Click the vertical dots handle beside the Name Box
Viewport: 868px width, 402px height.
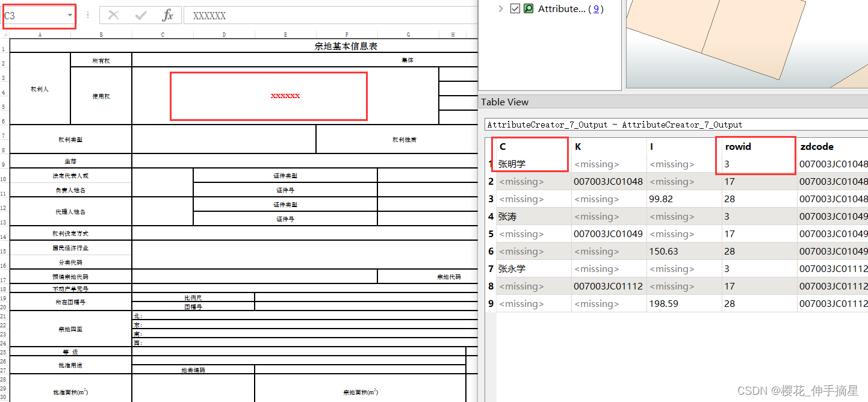87,14
